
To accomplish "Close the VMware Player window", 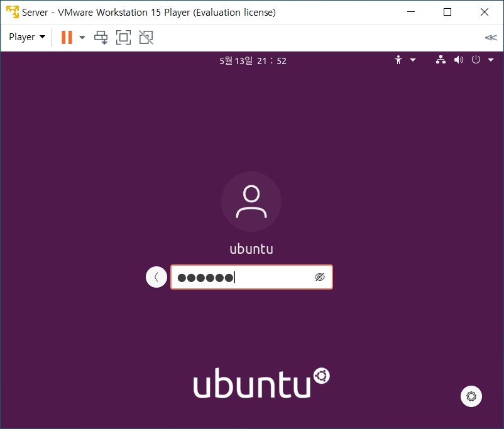I will tap(484, 12).
